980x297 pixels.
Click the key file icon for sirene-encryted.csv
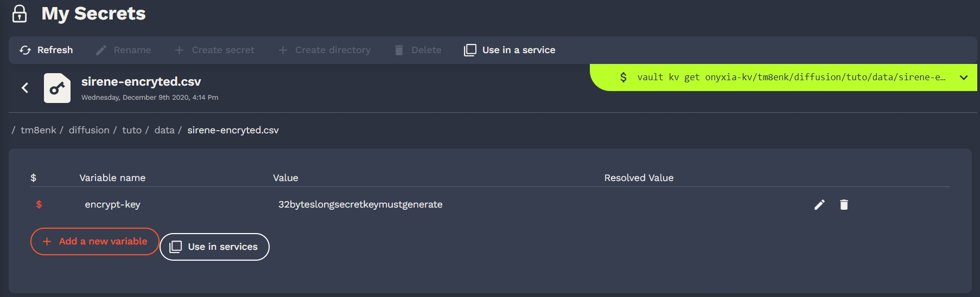(x=57, y=88)
